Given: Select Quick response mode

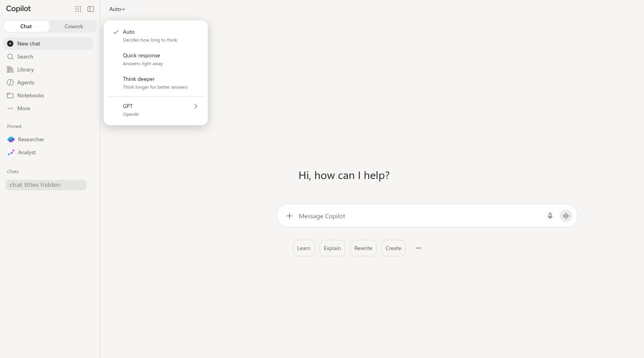Looking at the screenshot, I should click(156, 59).
